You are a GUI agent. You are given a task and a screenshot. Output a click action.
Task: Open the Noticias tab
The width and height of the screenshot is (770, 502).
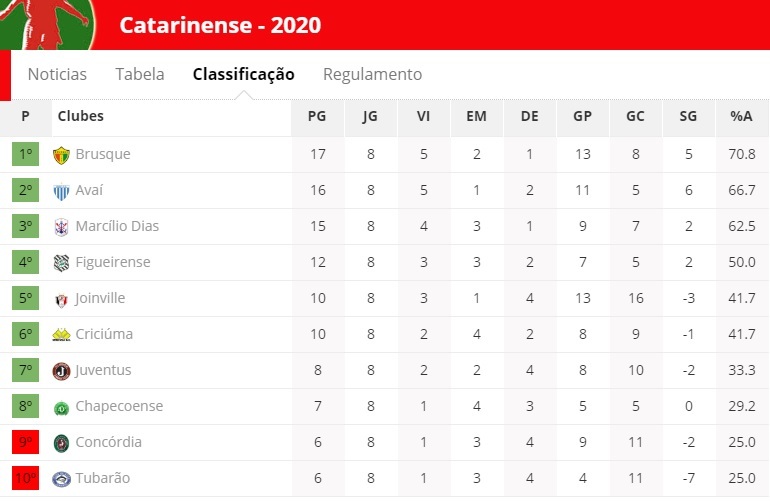coord(57,74)
